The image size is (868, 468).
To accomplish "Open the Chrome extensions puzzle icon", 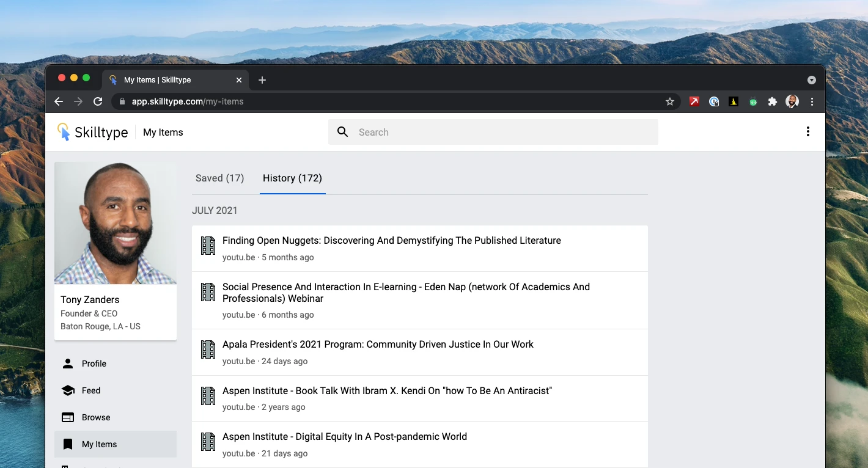I will coord(773,102).
